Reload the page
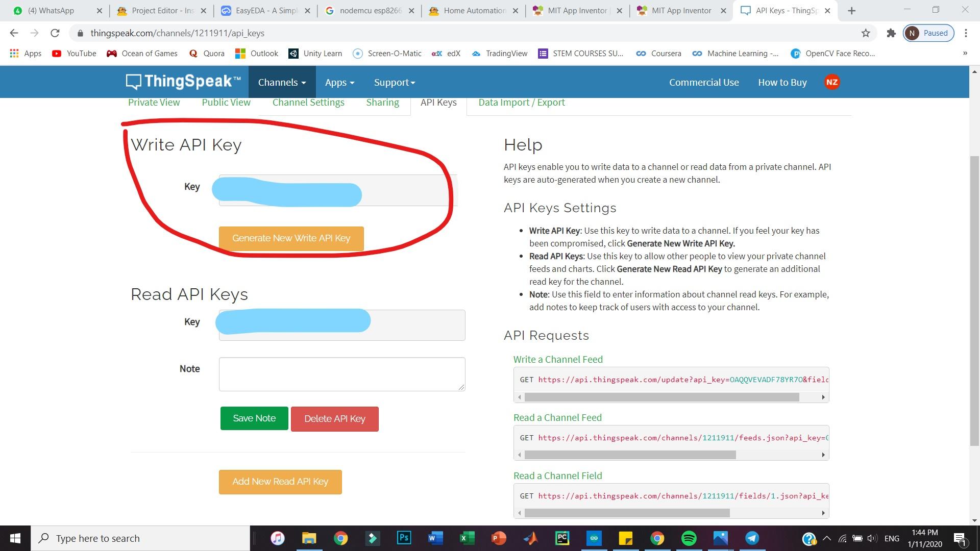This screenshot has height=551, width=980. click(55, 33)
